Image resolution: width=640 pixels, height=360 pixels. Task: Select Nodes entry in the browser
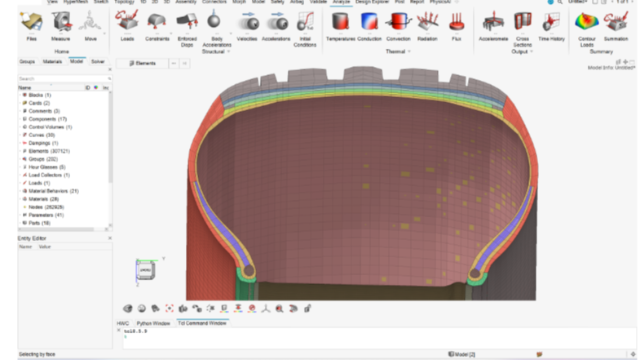[46, 207]
